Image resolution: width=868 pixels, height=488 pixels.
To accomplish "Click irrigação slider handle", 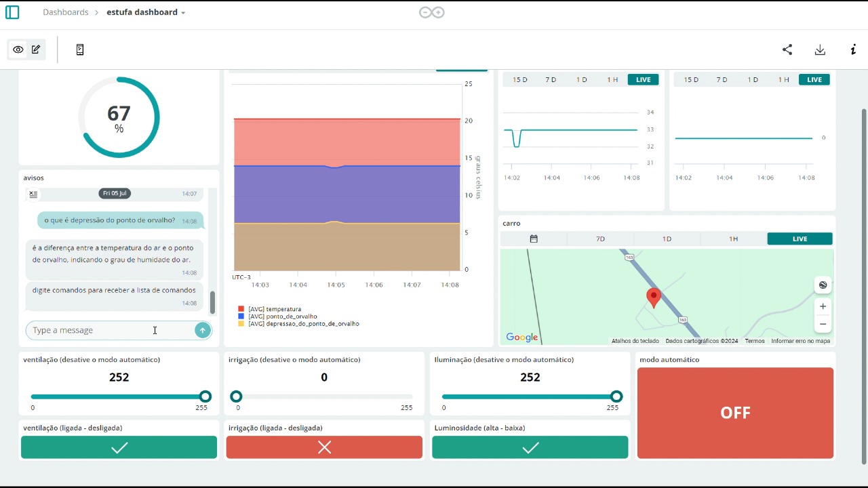I will coord(236,396).
